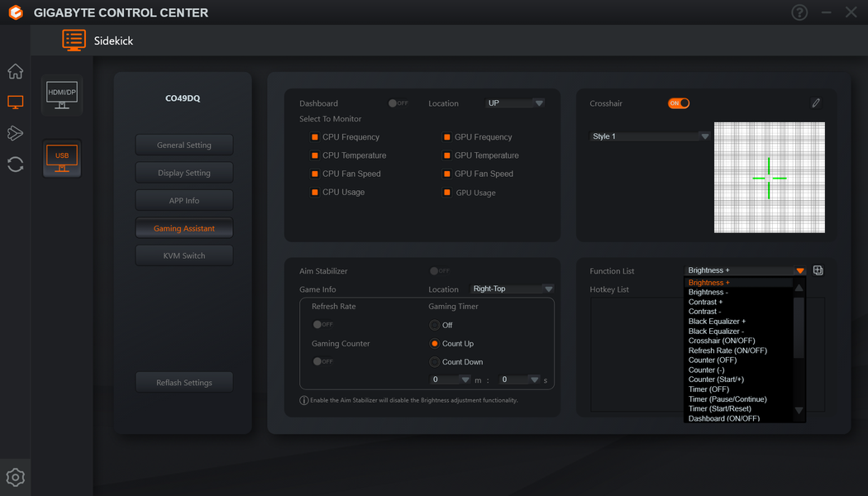Open the Display Setting section
868x496 pixels.
click(184, 173)
